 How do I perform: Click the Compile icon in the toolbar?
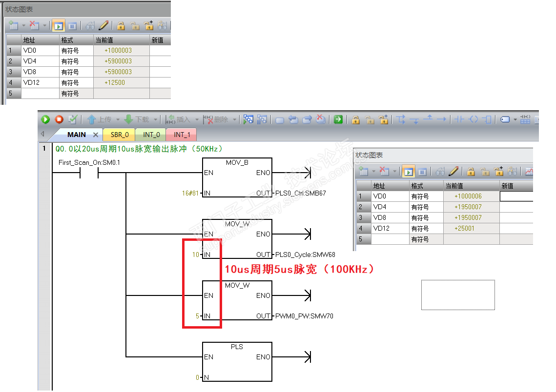[73, 119]
